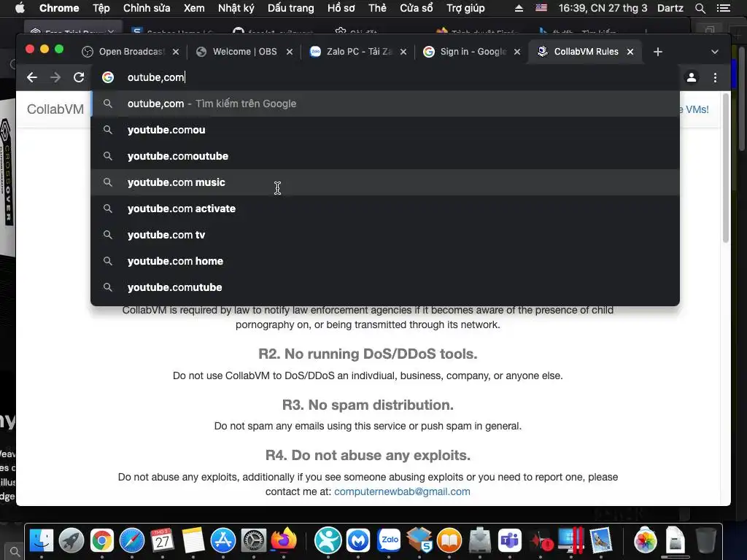
Task: Open Finder from the Dock
Action: [x=42, y=540]
